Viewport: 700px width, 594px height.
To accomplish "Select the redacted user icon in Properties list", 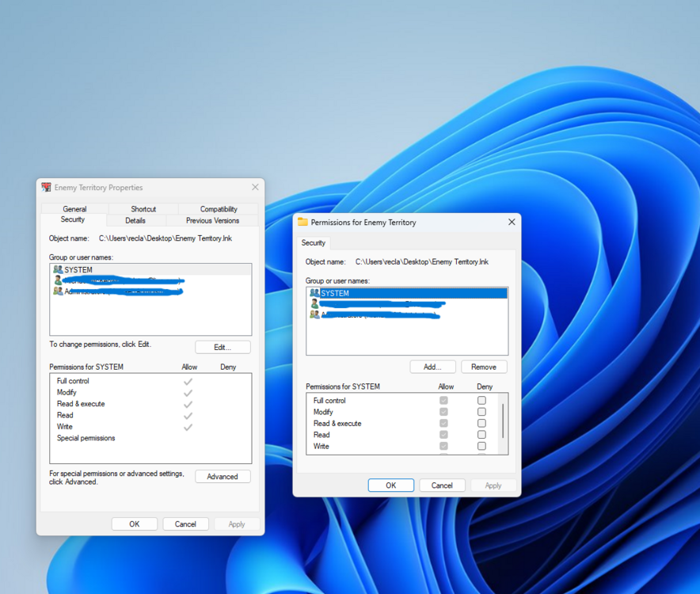I will (58, 280).
